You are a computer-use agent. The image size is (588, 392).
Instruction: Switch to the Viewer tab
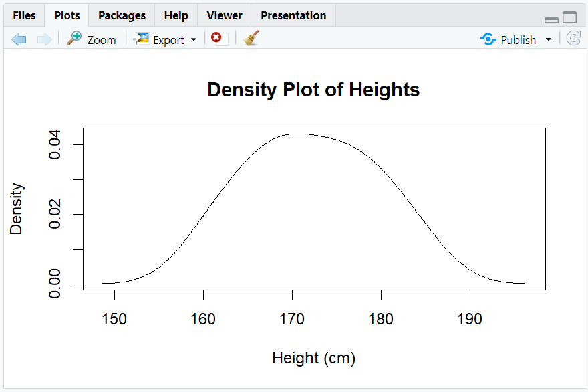pyautogui.click(x=224, y=15)
